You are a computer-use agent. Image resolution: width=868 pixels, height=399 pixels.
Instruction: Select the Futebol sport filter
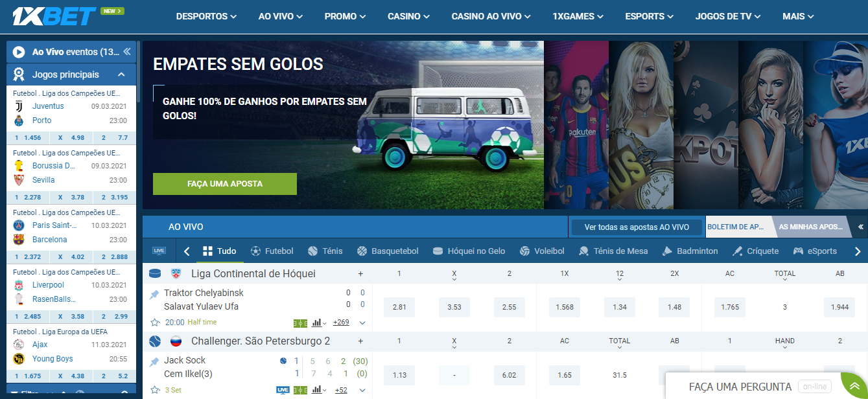tap(272, 251)
